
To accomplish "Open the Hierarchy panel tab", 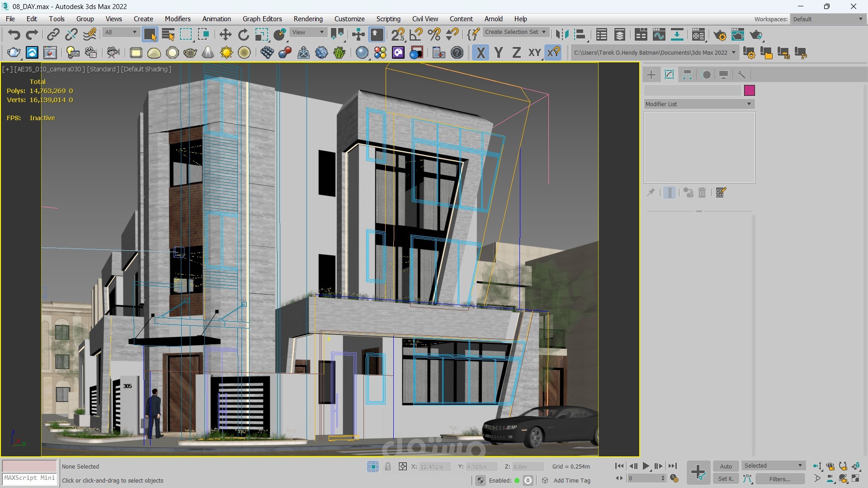I will [687, 75].
